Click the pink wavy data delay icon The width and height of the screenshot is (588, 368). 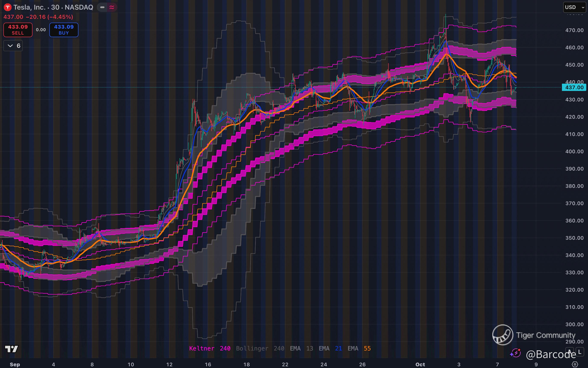click(x=112, y=7)
